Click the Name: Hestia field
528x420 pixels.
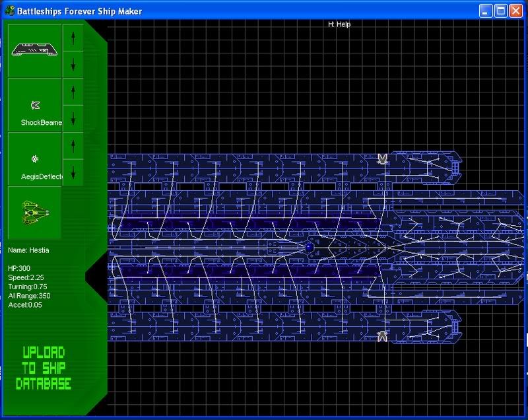28,250
